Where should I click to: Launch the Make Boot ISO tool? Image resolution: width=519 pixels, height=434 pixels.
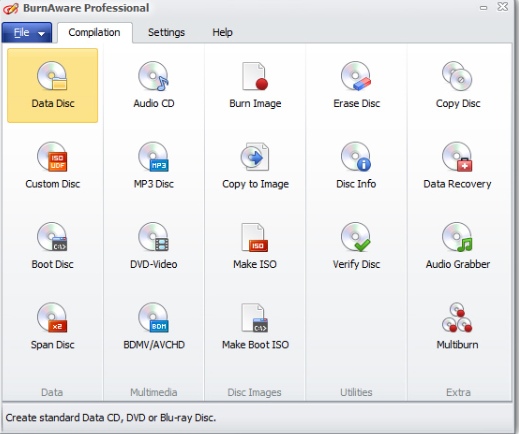(x=255, y=327)
